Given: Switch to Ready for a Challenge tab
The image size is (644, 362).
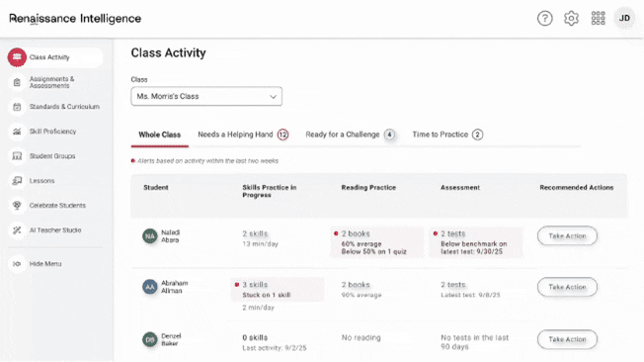Looking at the screenshot, I should (x=351, y=135).
